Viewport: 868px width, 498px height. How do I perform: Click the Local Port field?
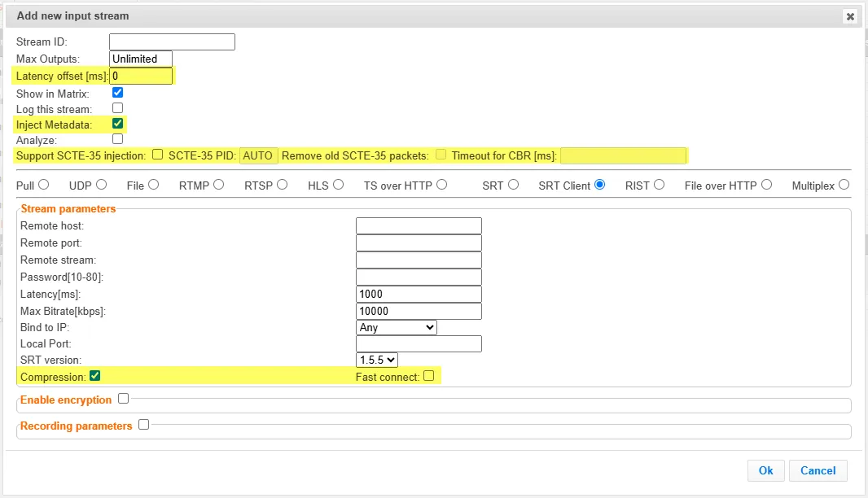point(419,344)
